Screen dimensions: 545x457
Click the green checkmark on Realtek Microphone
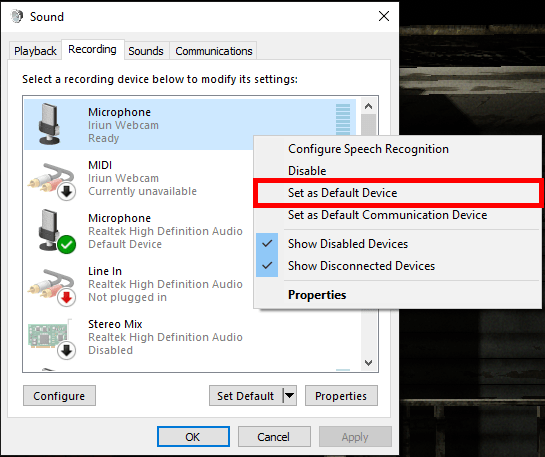66,244
